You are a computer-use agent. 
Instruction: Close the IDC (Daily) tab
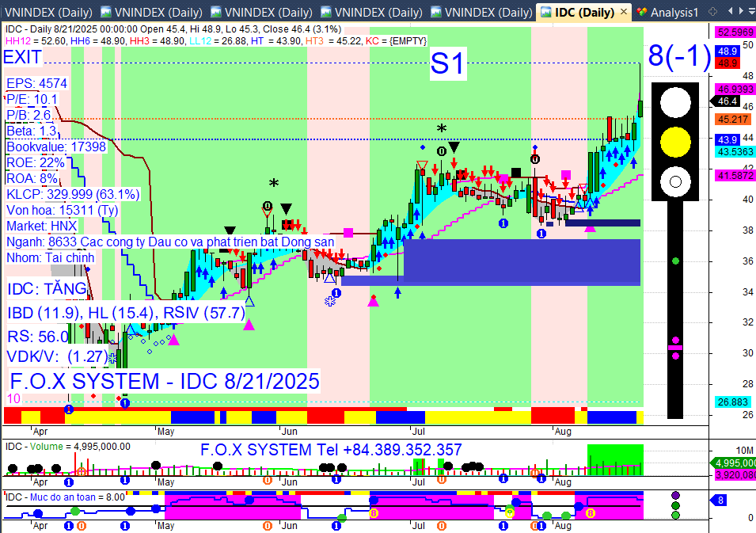(624, 12)
